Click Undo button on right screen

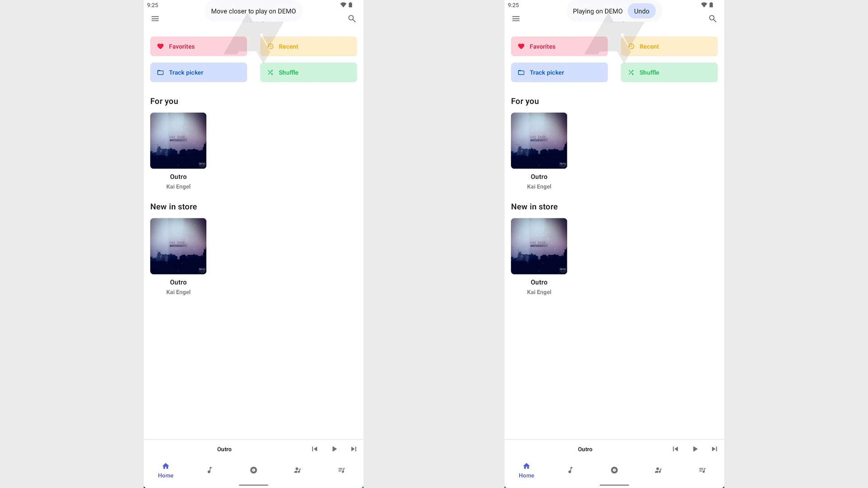pos(642,11)
